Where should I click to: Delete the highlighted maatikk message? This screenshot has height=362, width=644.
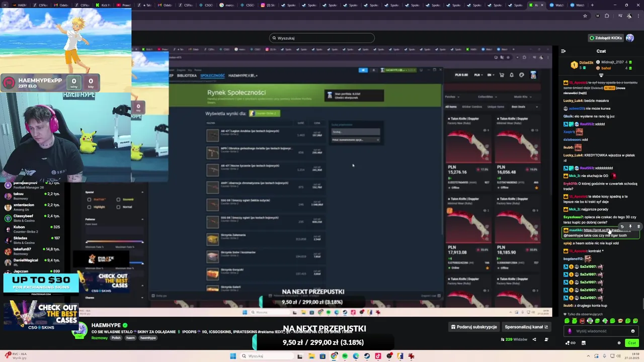[638, 227]
